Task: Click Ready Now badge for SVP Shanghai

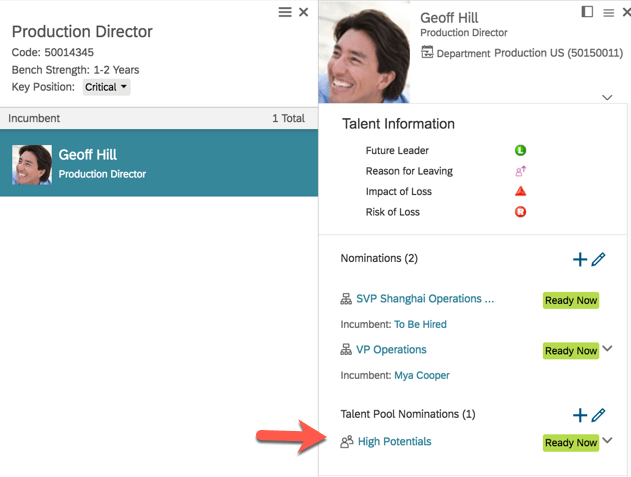Action: pyautogui.click(x=571, y=300)
